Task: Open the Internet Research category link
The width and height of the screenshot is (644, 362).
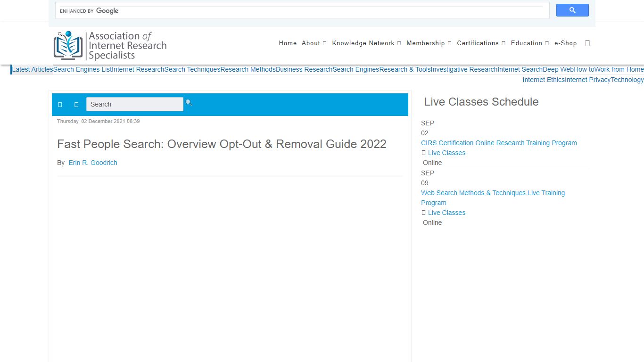Action: [x=138, y=69]
